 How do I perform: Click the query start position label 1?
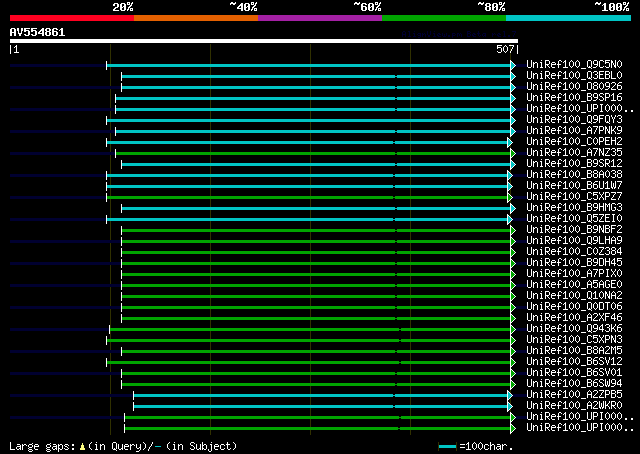16,49
